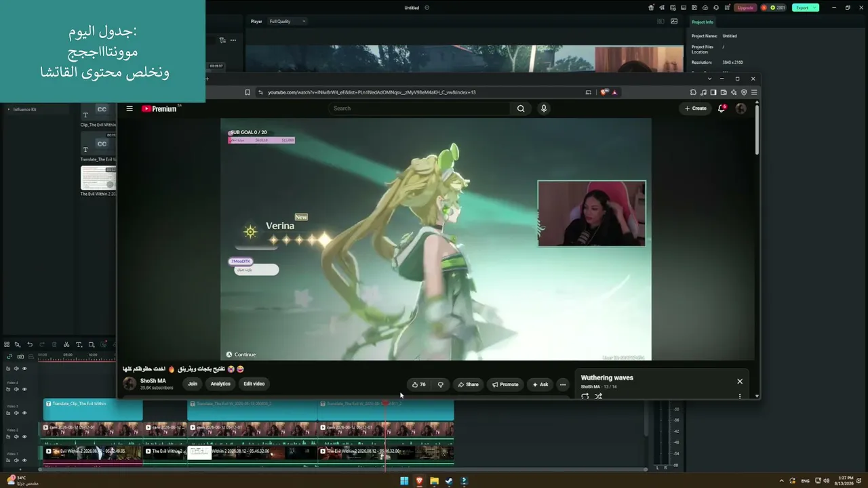Click the YouTube search input field

(x=420, y=108)
